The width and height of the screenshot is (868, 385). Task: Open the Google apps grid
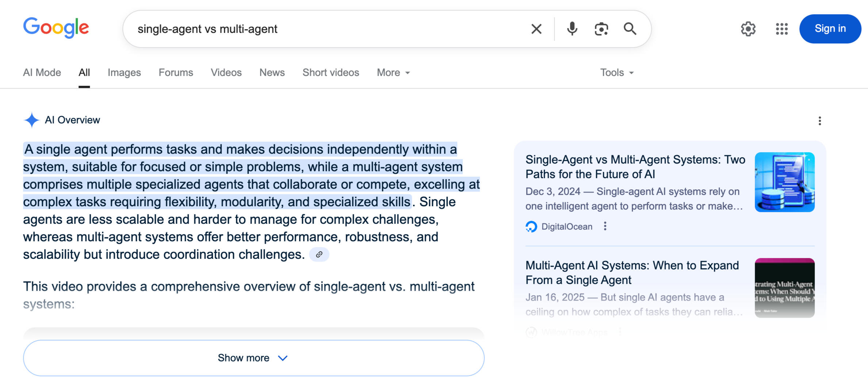[782, 29]
